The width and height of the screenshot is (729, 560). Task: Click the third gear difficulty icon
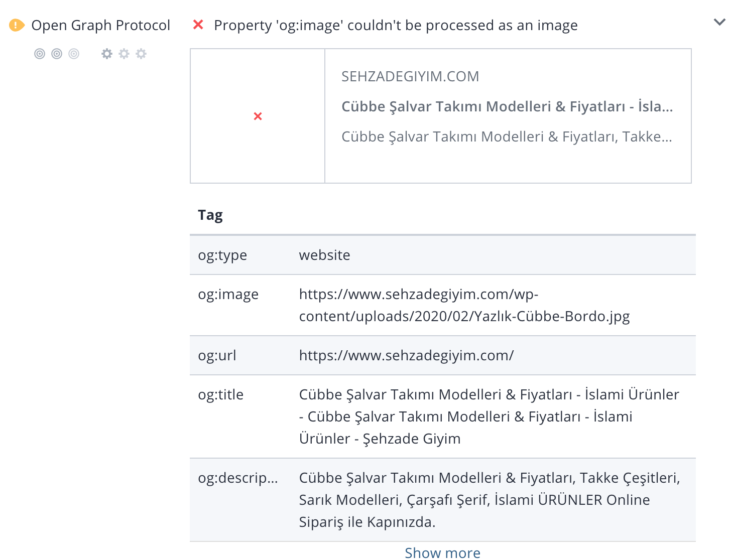(x=141, y=54)
